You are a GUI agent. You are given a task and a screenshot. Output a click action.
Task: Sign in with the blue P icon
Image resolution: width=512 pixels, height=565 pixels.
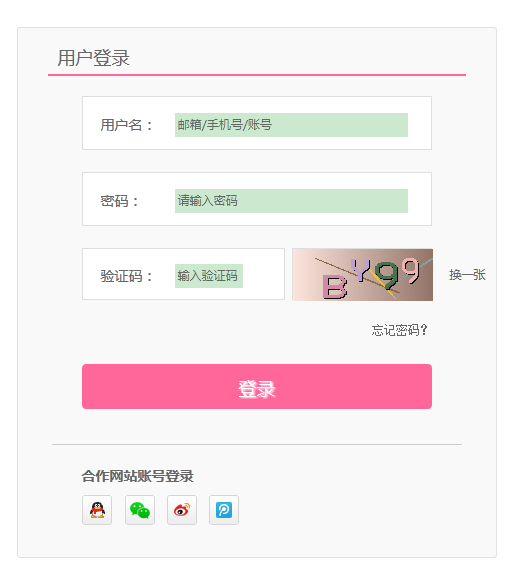pos(224,510)
